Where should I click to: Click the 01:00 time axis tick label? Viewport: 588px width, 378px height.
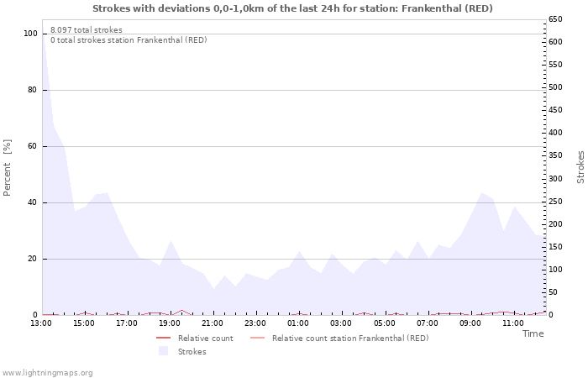coord(298,323)
